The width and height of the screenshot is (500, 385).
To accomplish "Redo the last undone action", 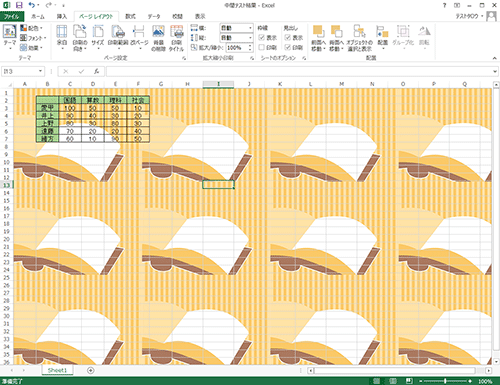I will (48, 5).
